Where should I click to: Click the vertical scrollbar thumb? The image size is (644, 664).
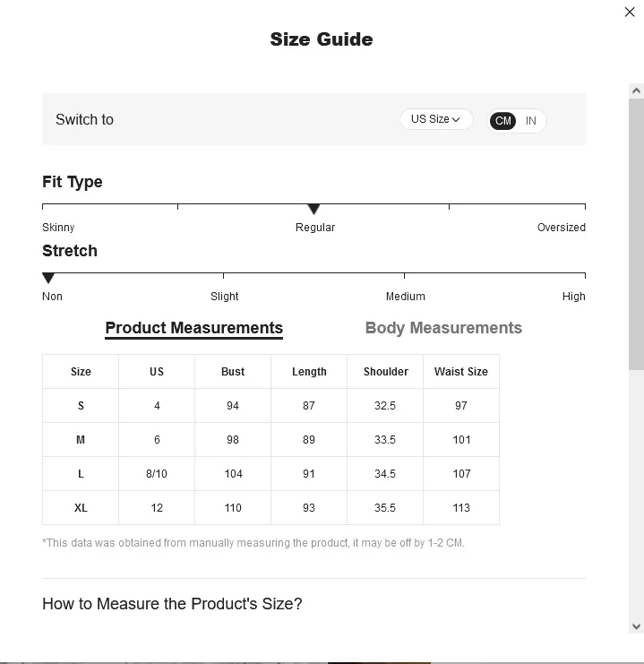[x=636, y=234]
